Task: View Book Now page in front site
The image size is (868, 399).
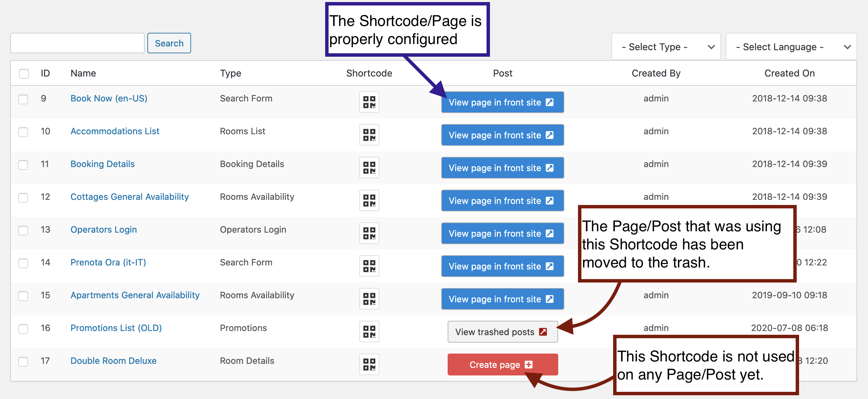Action: (502, 102)
